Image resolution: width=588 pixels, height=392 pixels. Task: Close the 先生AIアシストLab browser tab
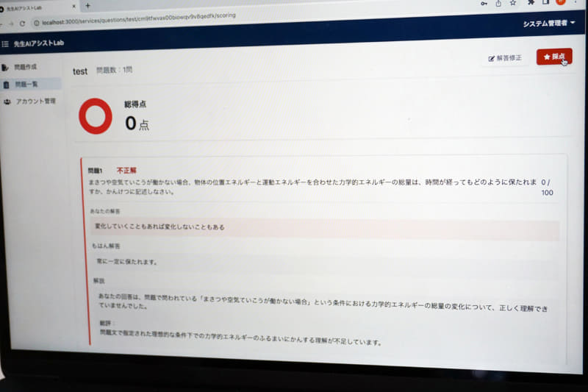coord(74,7)
